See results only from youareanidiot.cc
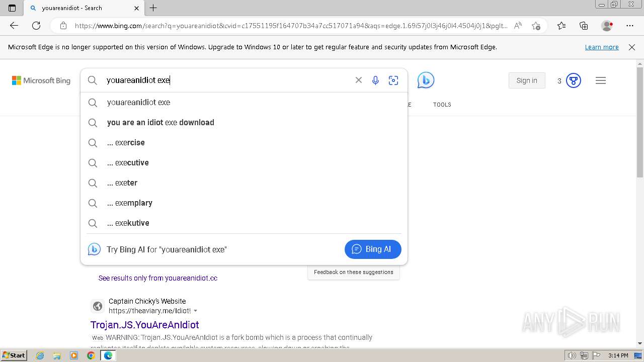Screen dimensions: 644x362 pyautogui.click(x=158, y=278)
